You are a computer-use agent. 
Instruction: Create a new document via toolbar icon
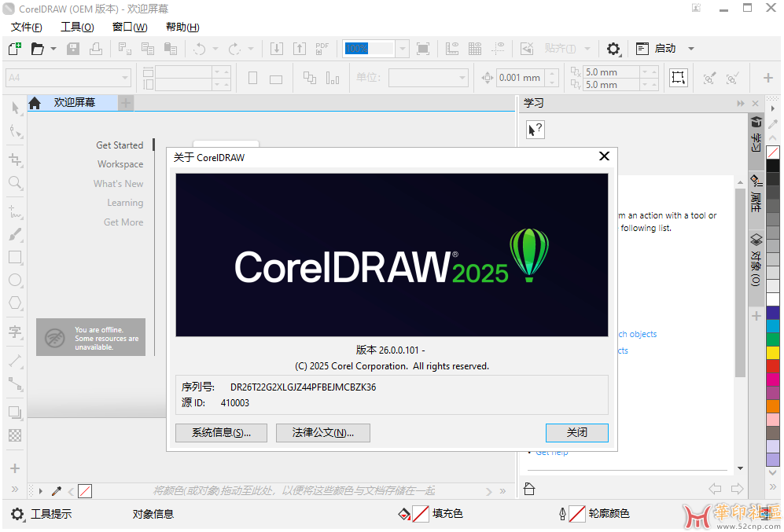coord(15,49)
